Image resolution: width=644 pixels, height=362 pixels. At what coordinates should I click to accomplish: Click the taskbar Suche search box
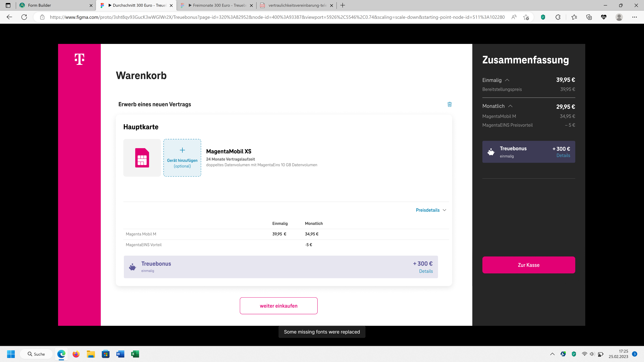coord(36,354)
